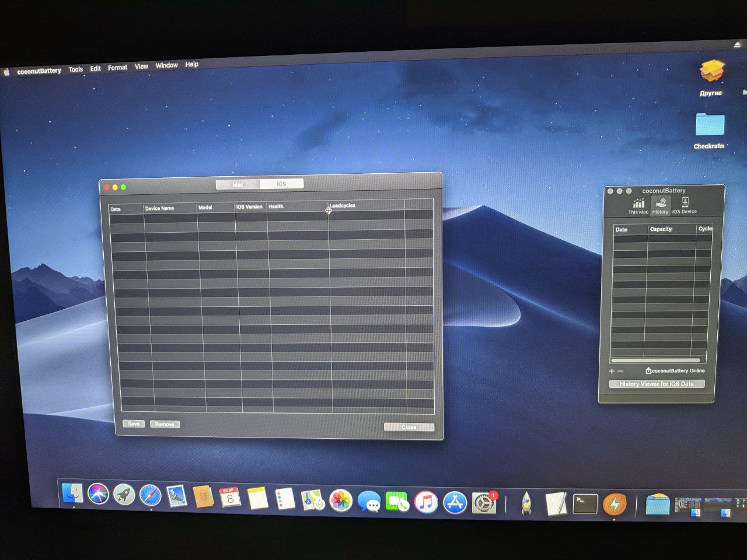Sort coconutBattery history by Date column
The image size is (747, 560).
[630, 229]
